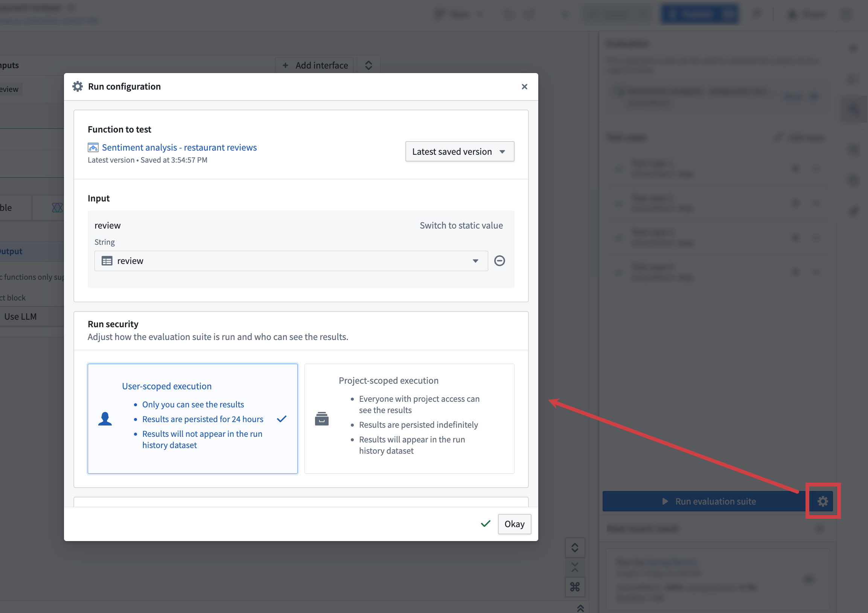Close the Run configuration dialog
The height and width of the screenshot is (613, 868).
524,87
